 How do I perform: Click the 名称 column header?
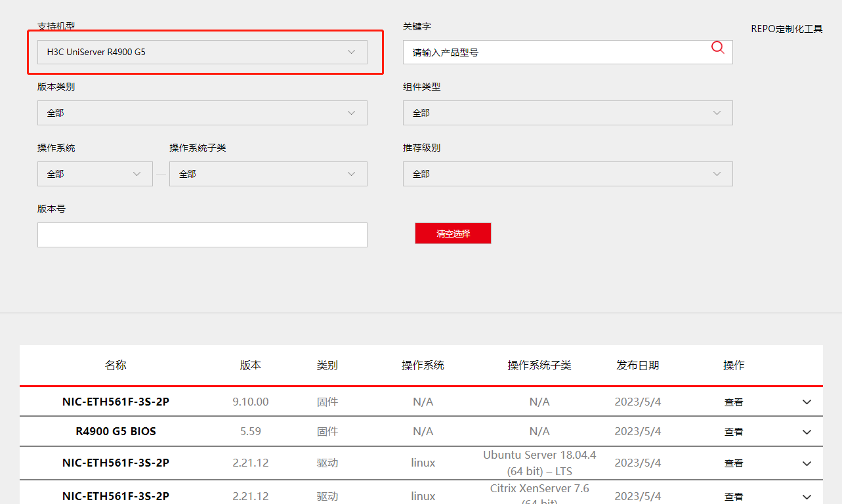point(116,366)
